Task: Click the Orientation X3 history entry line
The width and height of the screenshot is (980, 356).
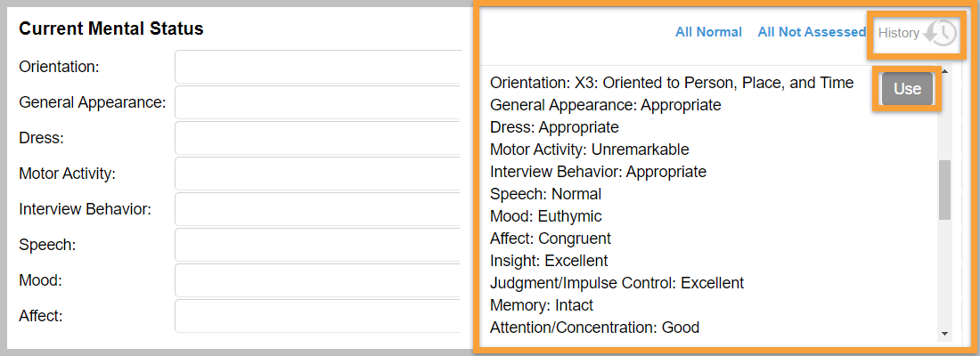Action: pyautogui.click(x=671, y=83)
